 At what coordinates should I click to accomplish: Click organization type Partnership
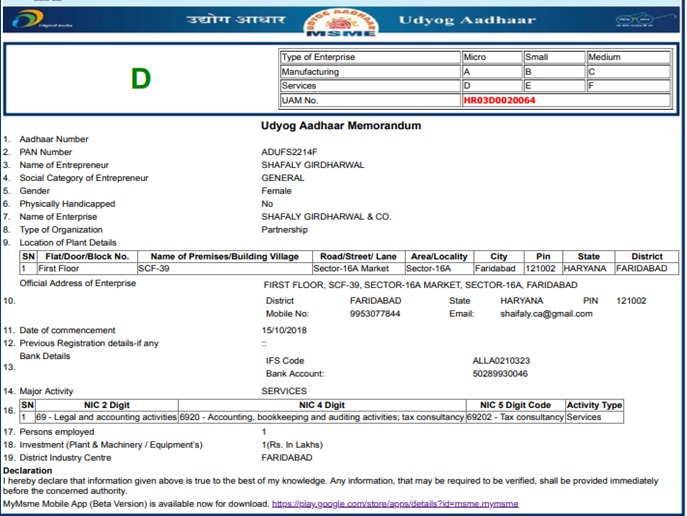(x=284, y=230)
